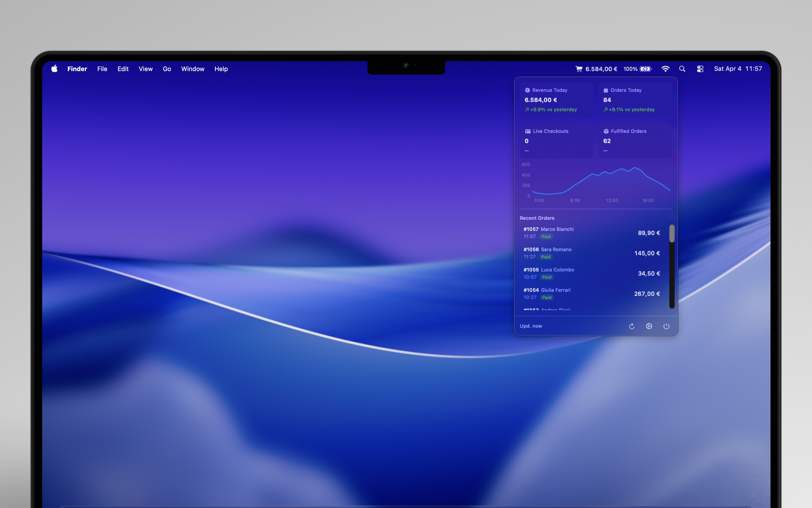Image resolution: width=812 pixels, height=508 pixels.
Task: Click the refresh icon in the popup footer
Action: click(x=632, y=326)
